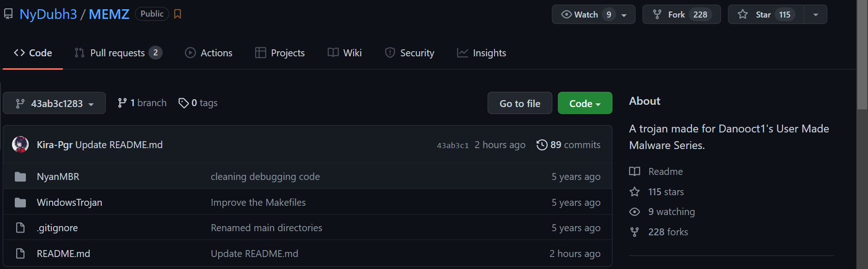The width and height of the screenshot is (868, 269).
Task: Click the README.md row's 2 hours ago timestamp
Action: point(575,254)
